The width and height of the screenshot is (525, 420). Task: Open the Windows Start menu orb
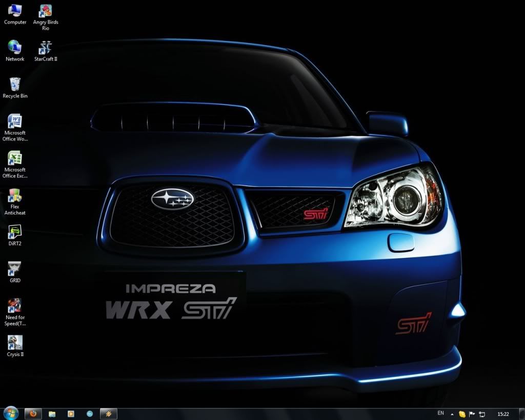click(x=10, y=414)
